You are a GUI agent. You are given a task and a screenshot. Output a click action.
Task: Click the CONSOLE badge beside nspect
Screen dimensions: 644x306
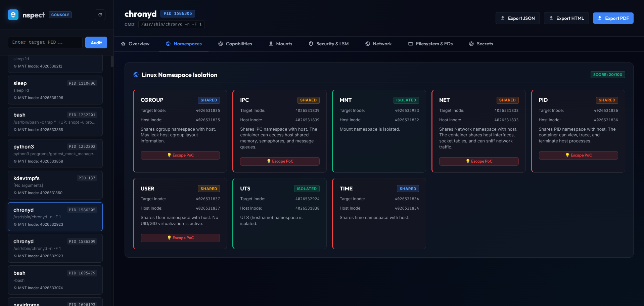click(60, 15)
